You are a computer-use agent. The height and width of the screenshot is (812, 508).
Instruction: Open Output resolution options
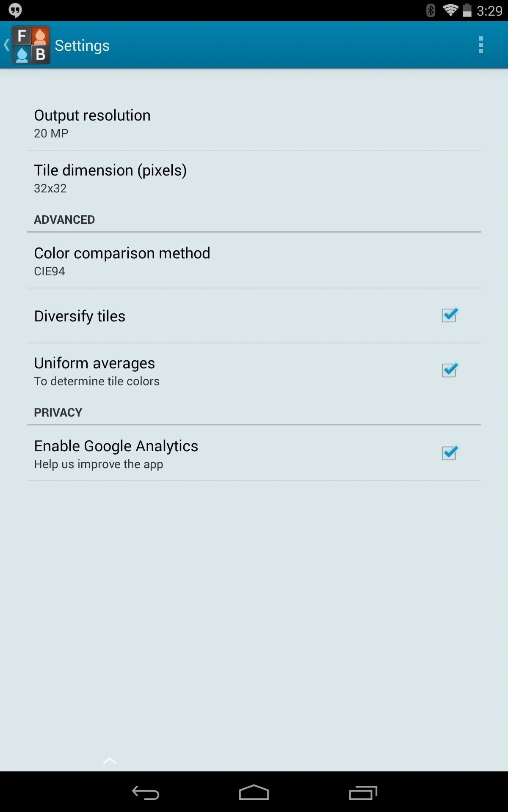coord(254,123)
